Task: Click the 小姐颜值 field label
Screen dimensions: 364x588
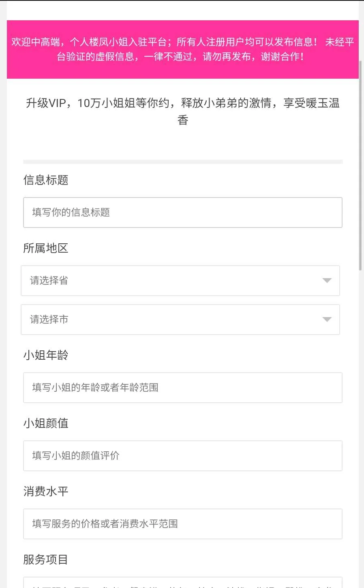Action: point(46,423)
